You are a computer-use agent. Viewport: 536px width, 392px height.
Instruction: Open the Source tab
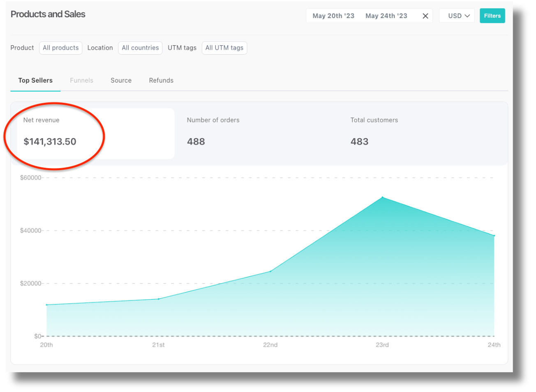(121, 81)
